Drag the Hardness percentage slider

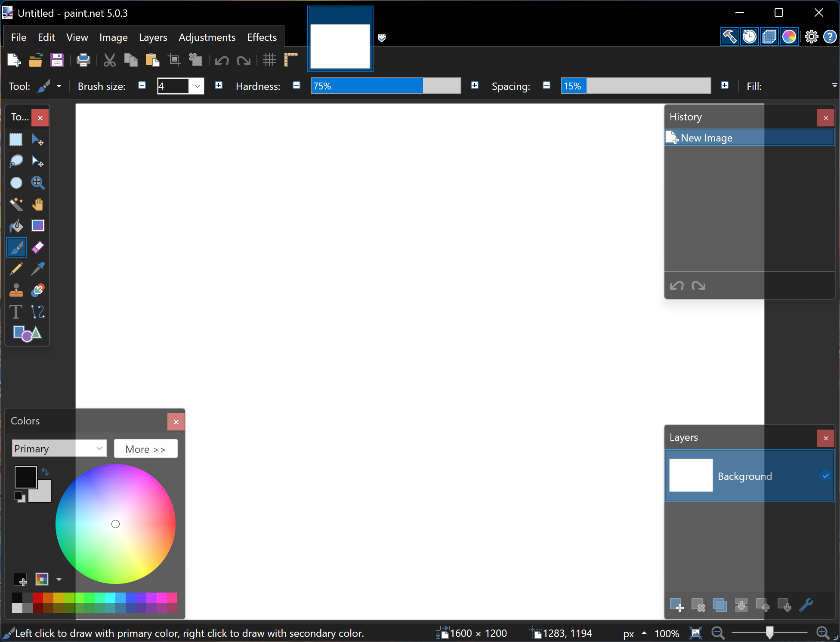pos(385,86)
